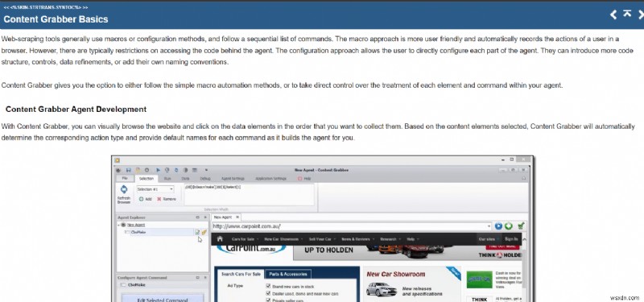Click the Sign In link
Viewport: 644px width, 302px height.
[x=511, y=238]
